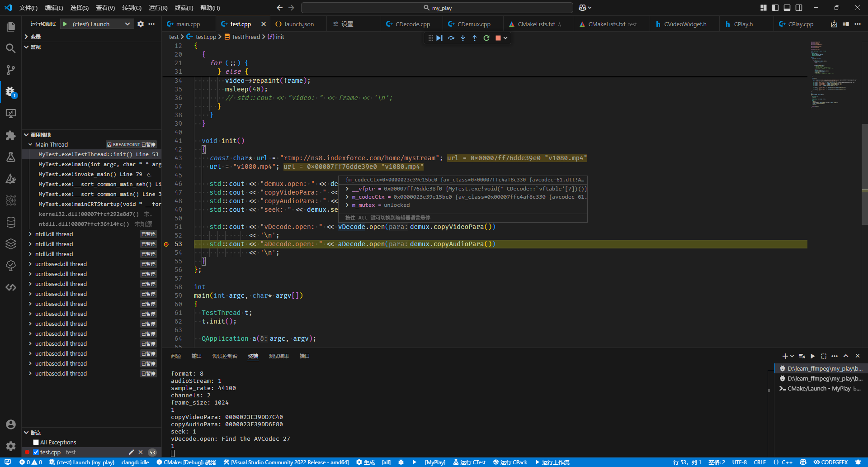868x467 pixels.
Task: Restart the debug session
Action: click(x=486, y=38)
